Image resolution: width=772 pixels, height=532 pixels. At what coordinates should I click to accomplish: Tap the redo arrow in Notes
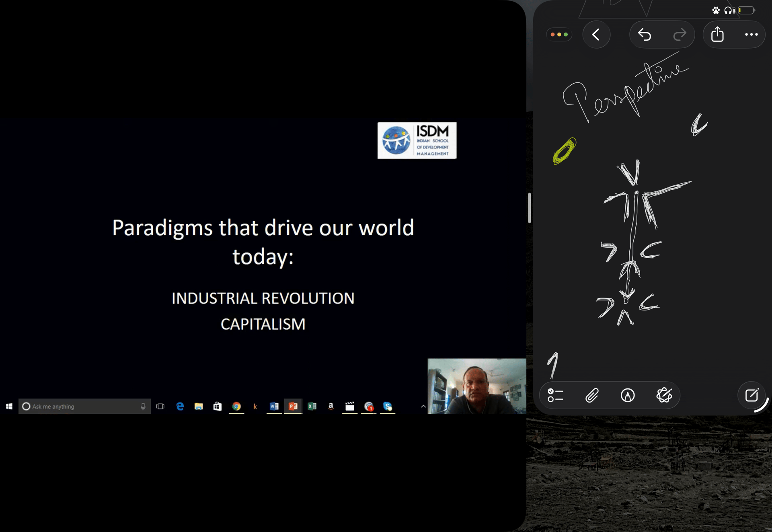click(680, 35)
